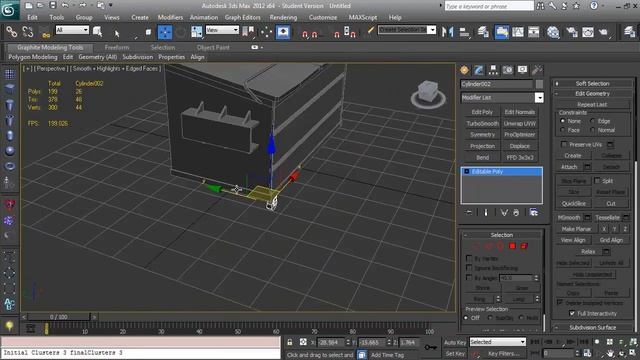Click Remove modifier trash icon in stack
This screenshot has height=360, width=640.
[516, 213]
